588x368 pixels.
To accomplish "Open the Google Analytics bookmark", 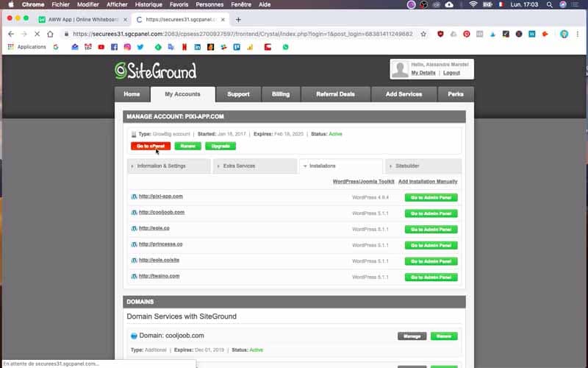I will pyautogui.click(x=250, y=47).
